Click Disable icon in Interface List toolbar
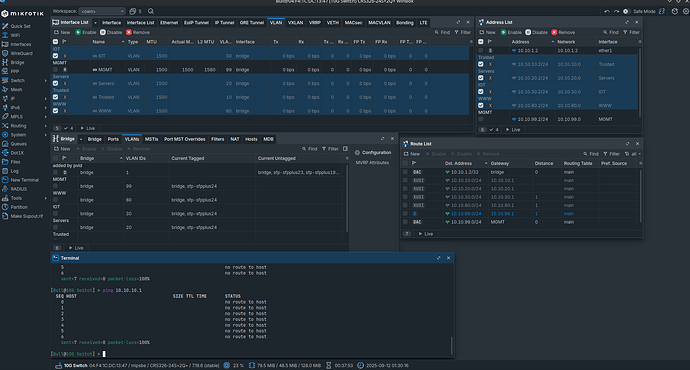This screenshot has width=690, height=370. (x=103, y=32)
